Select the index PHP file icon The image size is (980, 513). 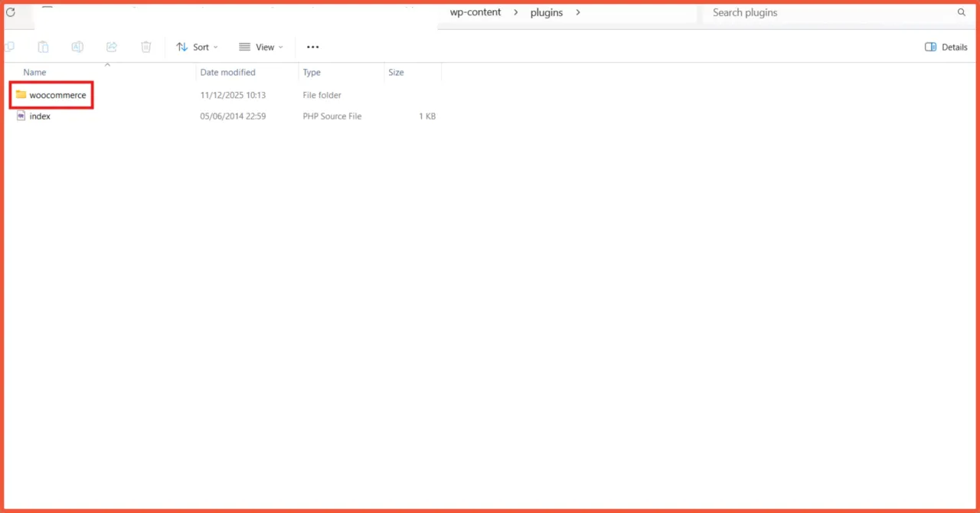[21, 116]
